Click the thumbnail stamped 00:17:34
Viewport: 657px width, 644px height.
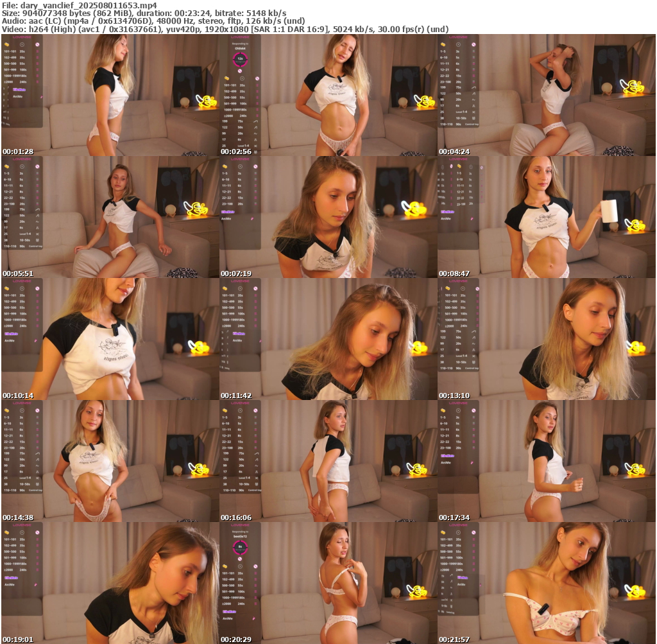pyautogui.click(x=546, y=461)
